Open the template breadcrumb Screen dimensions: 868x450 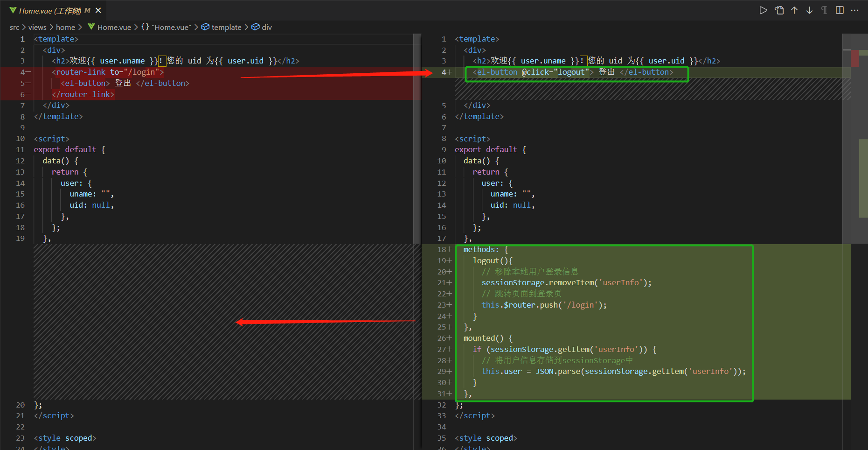click(x=226, y=28)
